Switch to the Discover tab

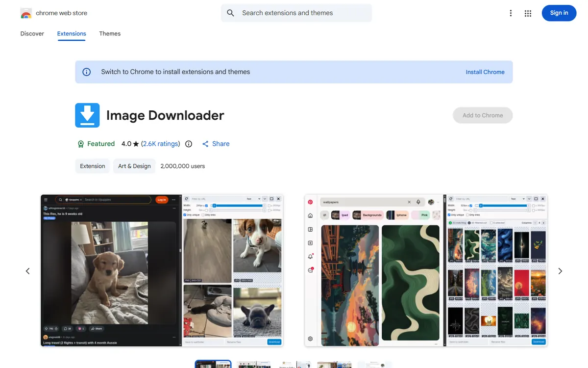(32, 34)
